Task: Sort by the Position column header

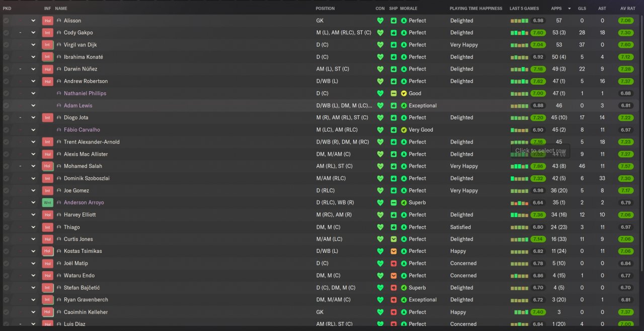Action: click(325, 9)
